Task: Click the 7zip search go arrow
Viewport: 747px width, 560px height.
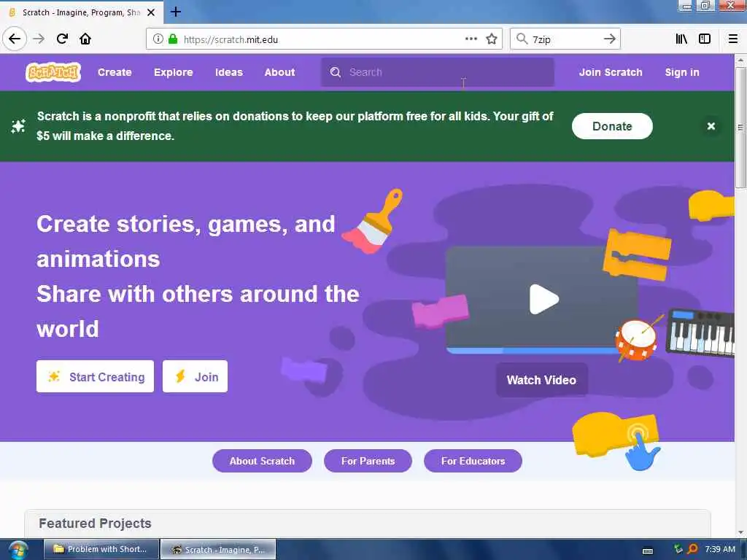Action: (609, 39)
